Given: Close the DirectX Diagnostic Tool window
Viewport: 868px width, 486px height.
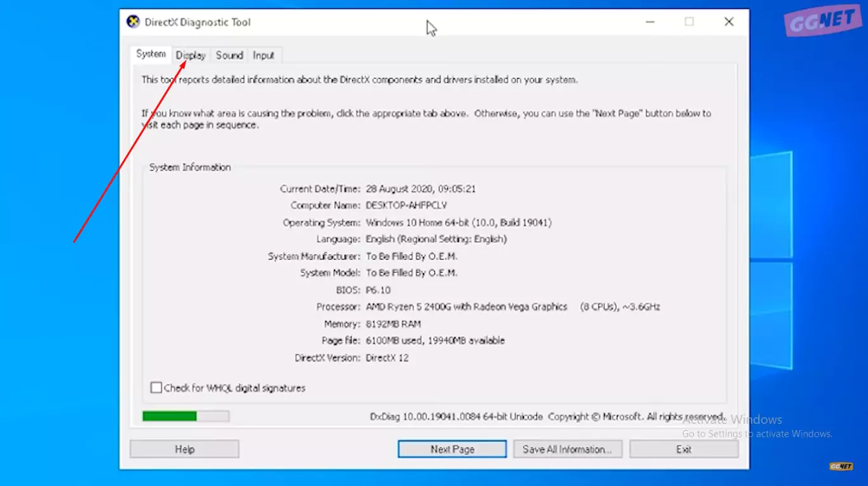Looking at the screenshot, I should pos(729,22).
